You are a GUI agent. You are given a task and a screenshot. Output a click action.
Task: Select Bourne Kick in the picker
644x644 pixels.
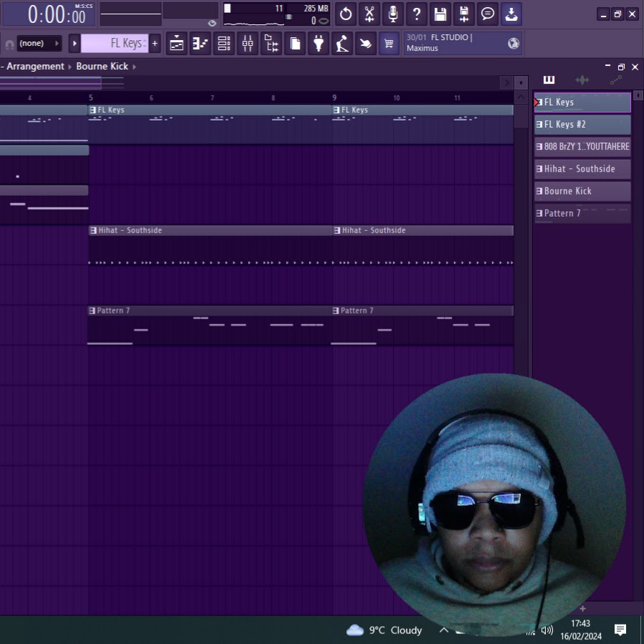(582, 191)
